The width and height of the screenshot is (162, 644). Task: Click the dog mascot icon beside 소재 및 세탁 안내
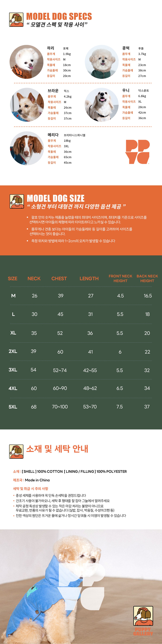coord(16,451)
